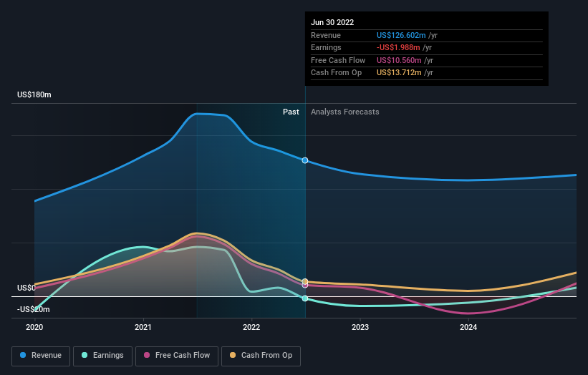Viewport: 588px width, 375px height.
Task: Select the 2021 x-axis label
Action: [143, 327]
